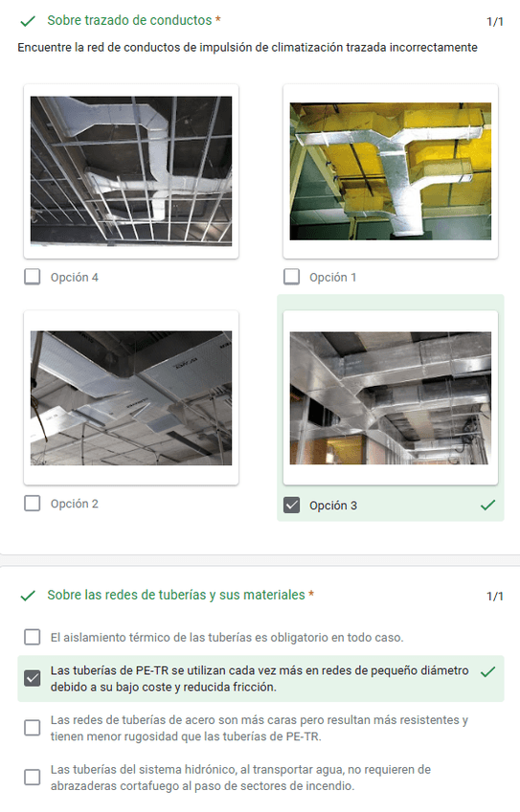The width and height of the screenshot is (520, 812).
Task: Click the Opción 3 label text
Action: pos(333,506)
